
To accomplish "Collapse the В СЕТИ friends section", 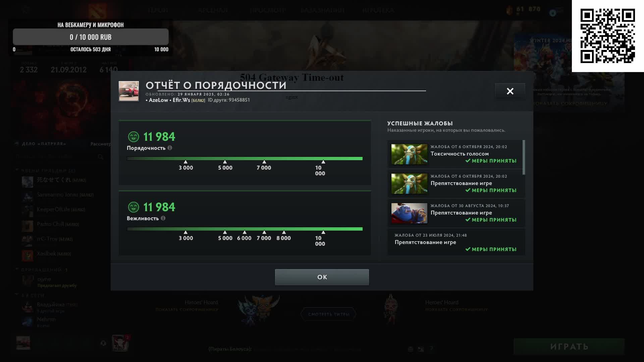I will (17, 295).
